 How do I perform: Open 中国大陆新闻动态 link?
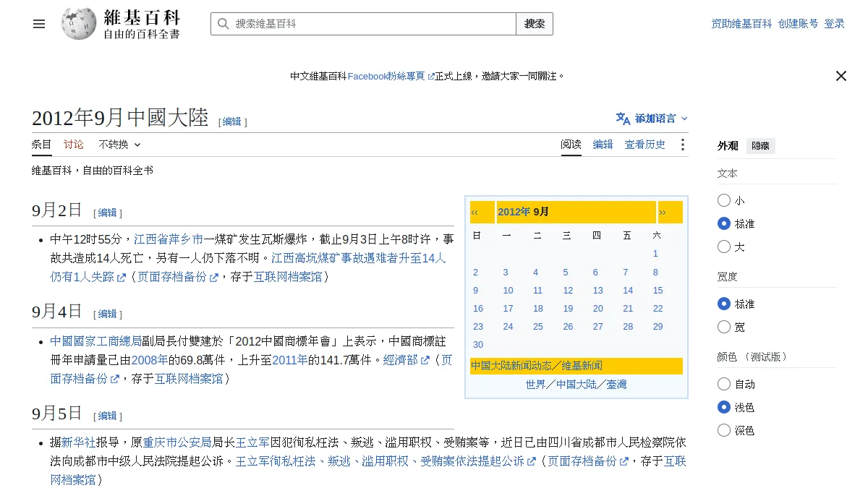coord(511,366)
